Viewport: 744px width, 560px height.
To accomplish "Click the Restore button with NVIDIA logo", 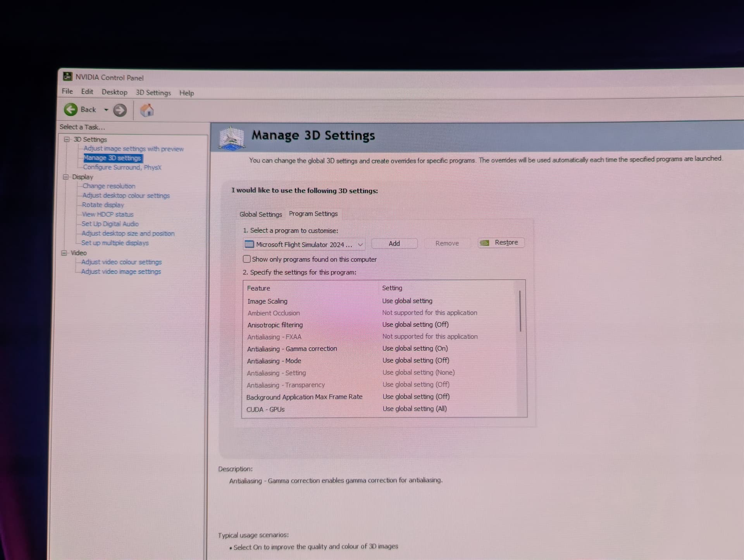I will pos(501,243).
